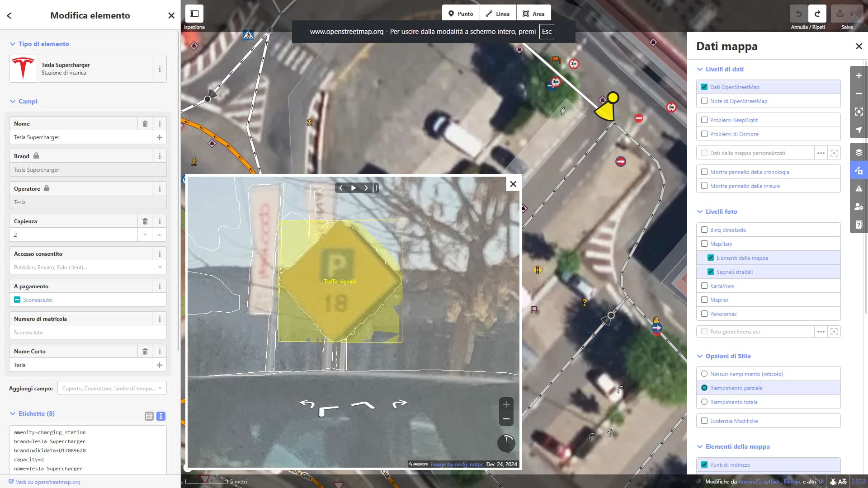Switch tags to list view
Image resolution: width=868 pixels, height=488 pixels.
[149, 416]
